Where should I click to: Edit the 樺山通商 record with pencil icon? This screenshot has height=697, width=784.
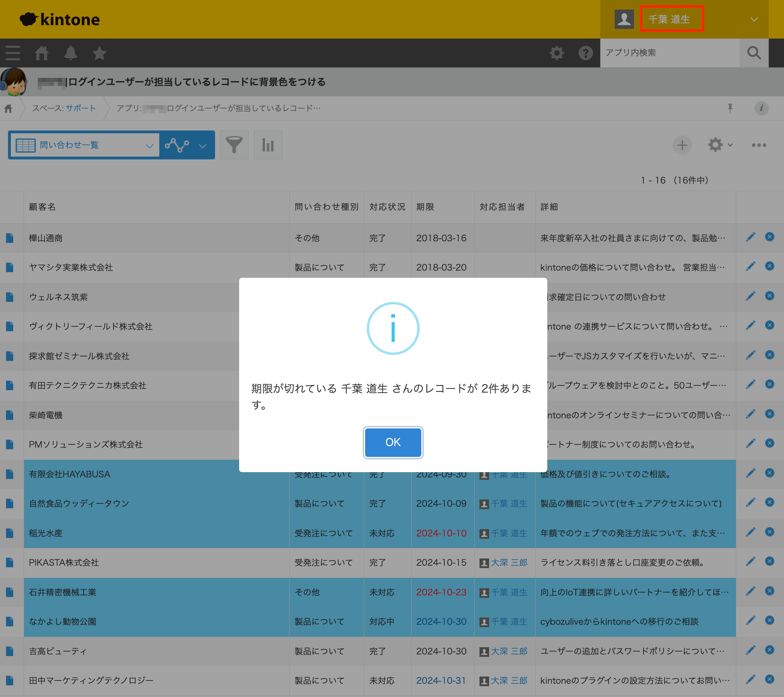pos(750,237)
